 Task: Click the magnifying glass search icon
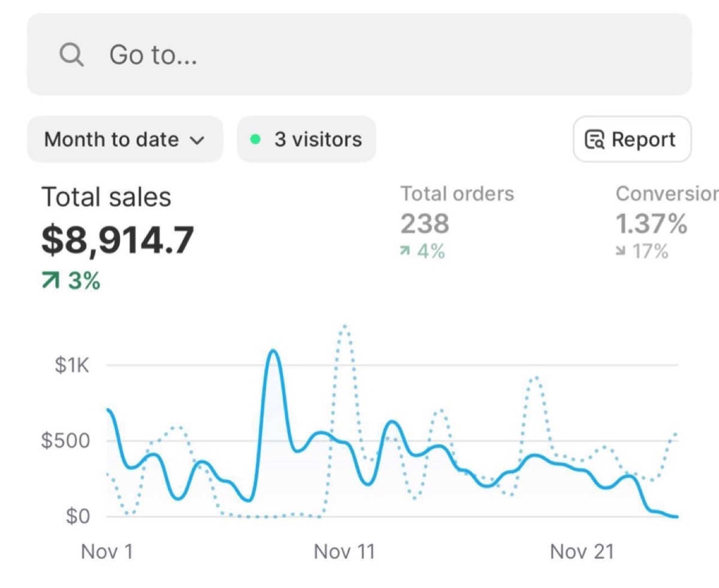[71, 55]
